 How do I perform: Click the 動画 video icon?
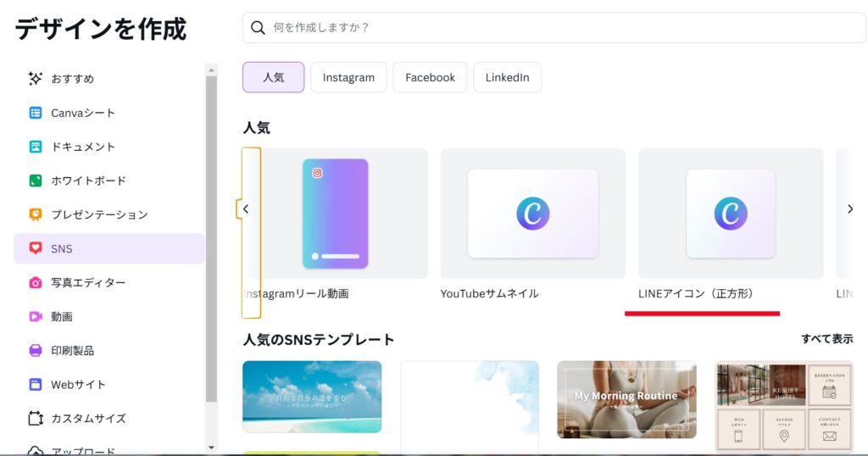click(x=36, y=316)
